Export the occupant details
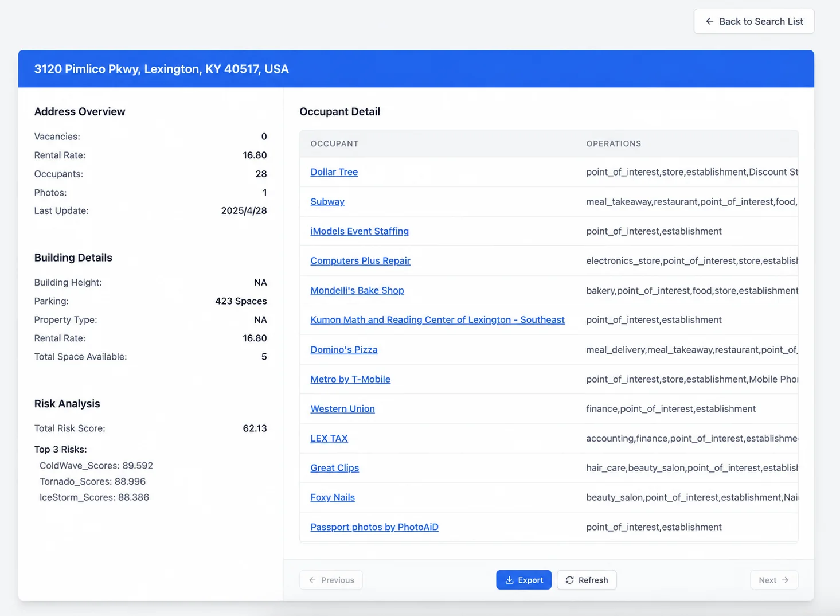 pos(524,580)
